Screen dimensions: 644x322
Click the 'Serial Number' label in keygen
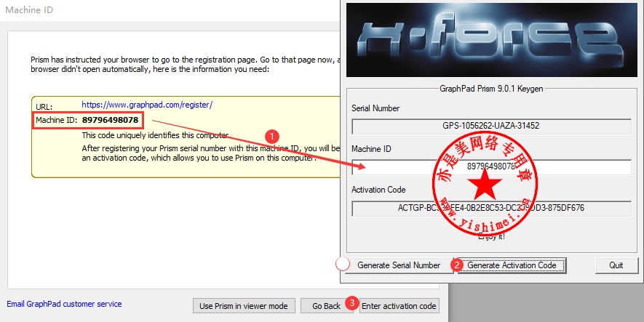click(375, 108)
